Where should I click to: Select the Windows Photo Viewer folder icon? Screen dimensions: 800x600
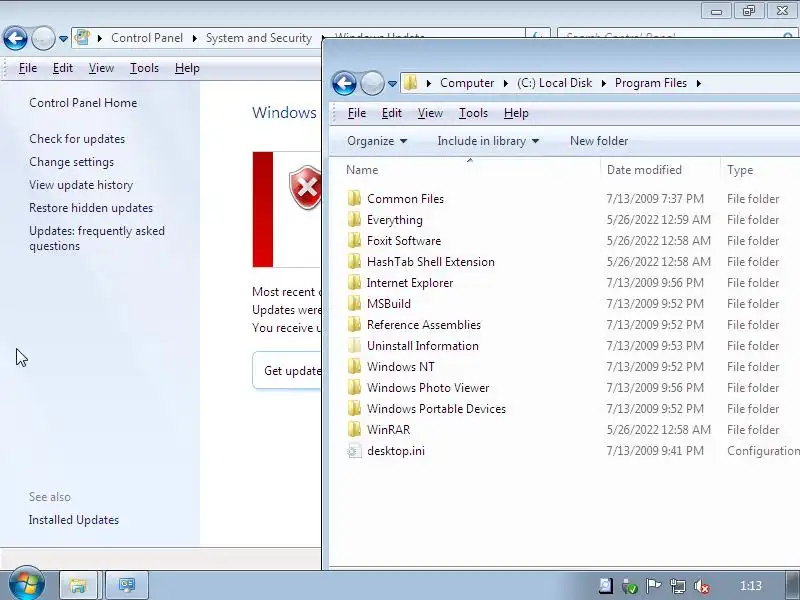tap(354, 387)
